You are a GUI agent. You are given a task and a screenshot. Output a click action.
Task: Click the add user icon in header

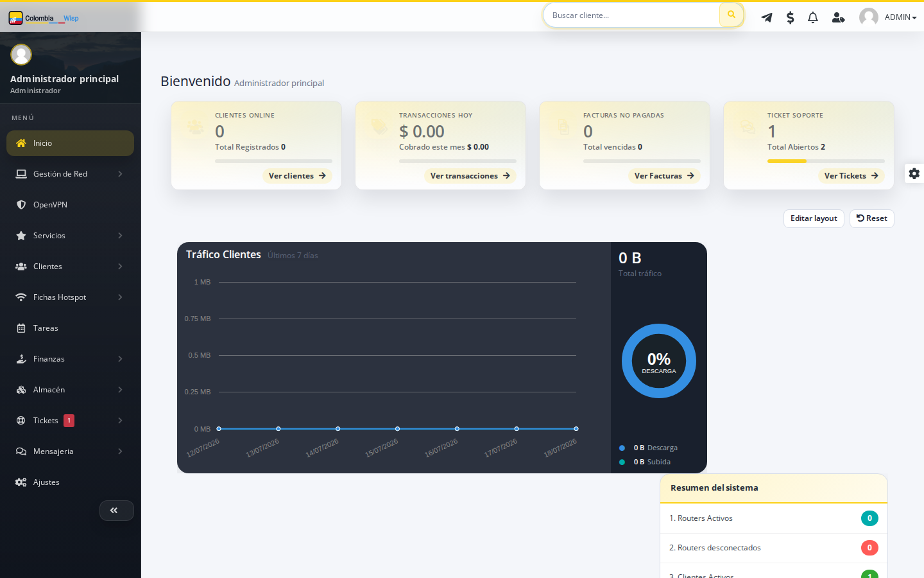pos(838,17)
